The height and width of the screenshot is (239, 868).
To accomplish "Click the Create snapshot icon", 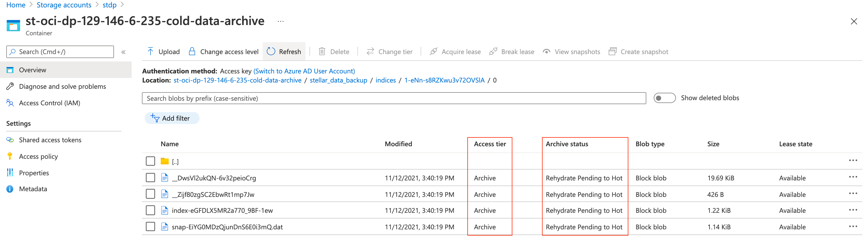I will click(x=612, y=51).
